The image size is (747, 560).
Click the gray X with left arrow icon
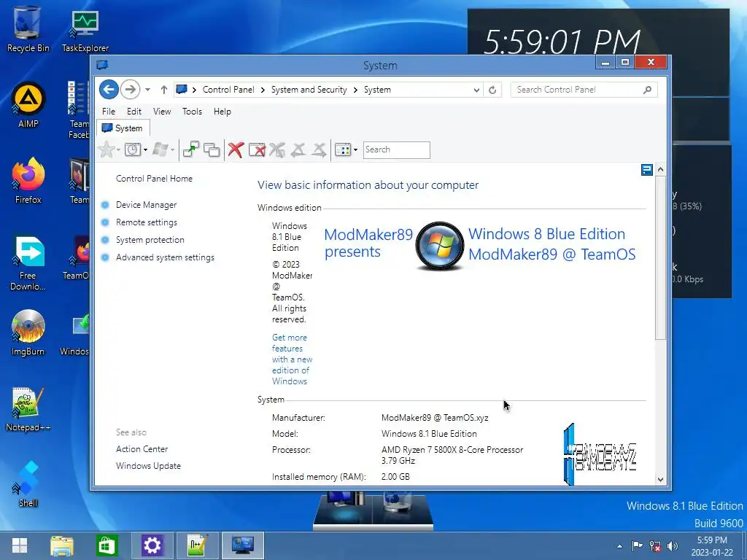pos(298,149)
